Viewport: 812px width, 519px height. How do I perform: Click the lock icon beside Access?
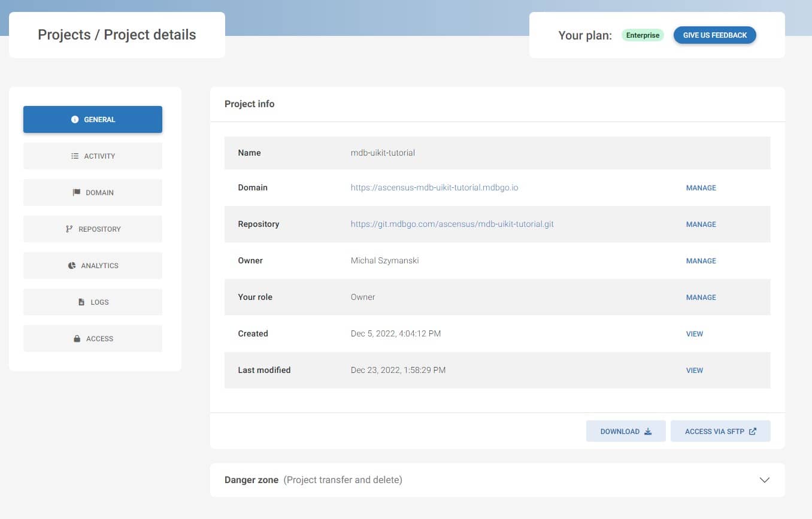click(77, 339)
